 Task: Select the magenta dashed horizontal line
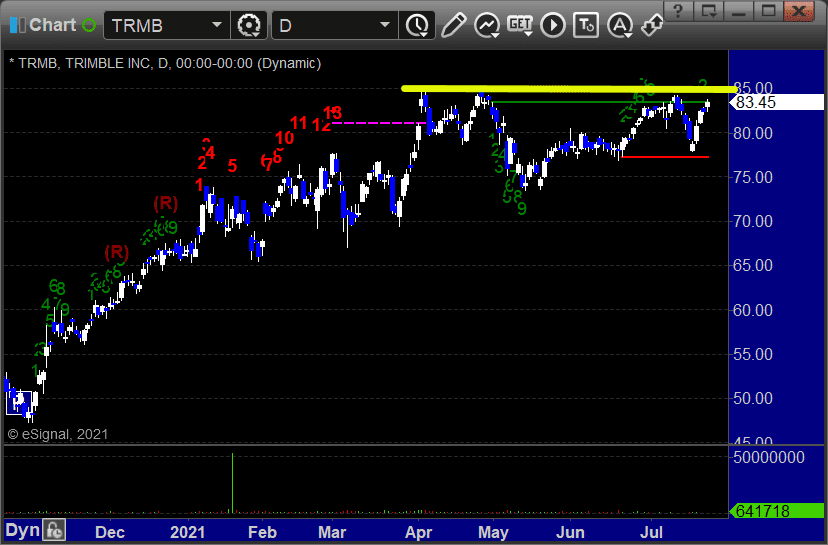coord(378,123)
